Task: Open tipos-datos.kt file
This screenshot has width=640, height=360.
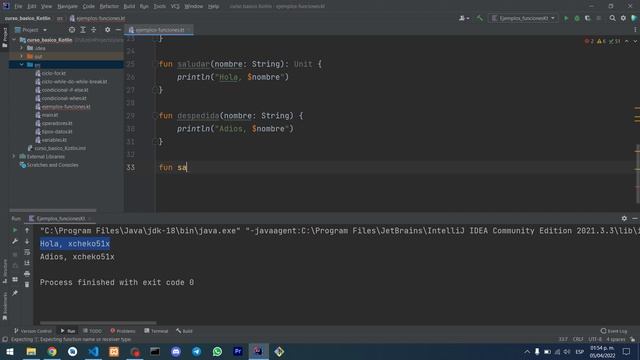Action: click(57, 131)
